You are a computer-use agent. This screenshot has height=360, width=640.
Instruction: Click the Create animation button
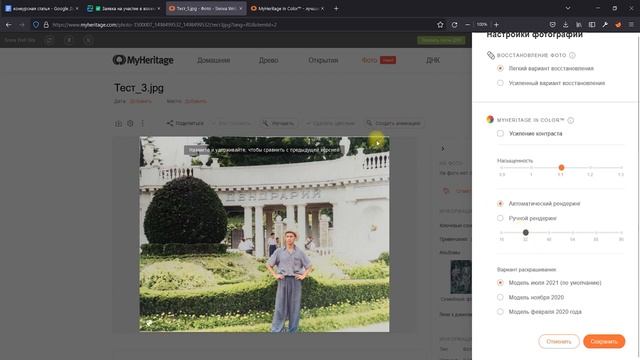pos(393,123)
